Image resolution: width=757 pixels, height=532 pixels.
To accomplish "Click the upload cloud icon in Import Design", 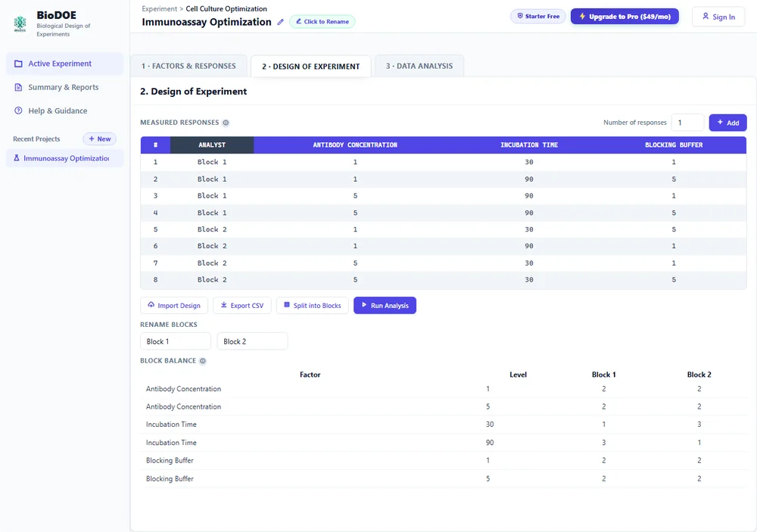I will tap(151, 305).
